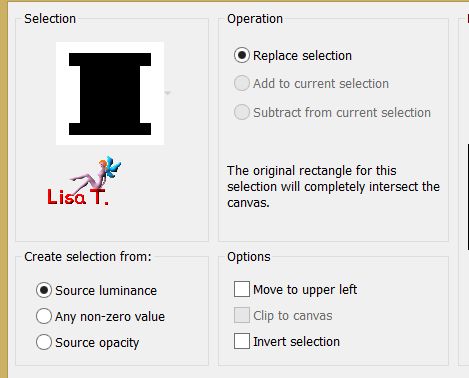The image size is (469, 378).
Task: Click the 'Create selection from:' heading
Action: pos(88,257)
